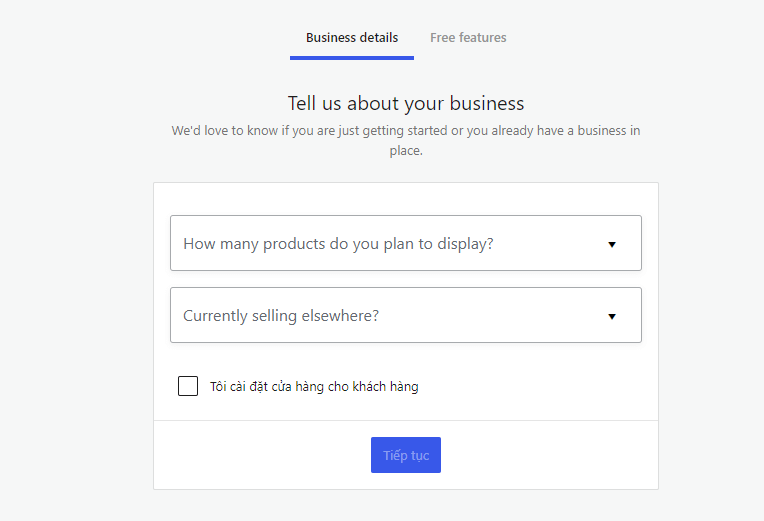Click the arrow icon in the products dropdown

(612, 244)
